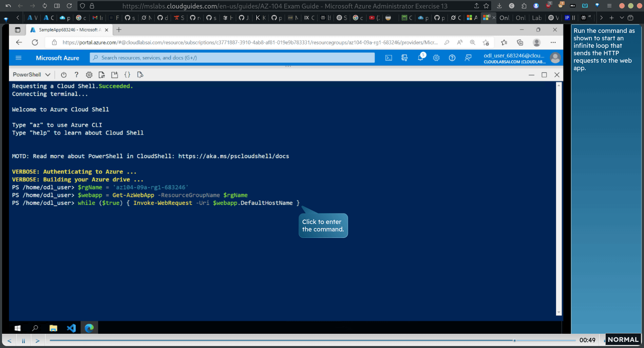Screen dimensions: 644x348
Task: Click the Edge tab actions menu icon
Action: 18,30
